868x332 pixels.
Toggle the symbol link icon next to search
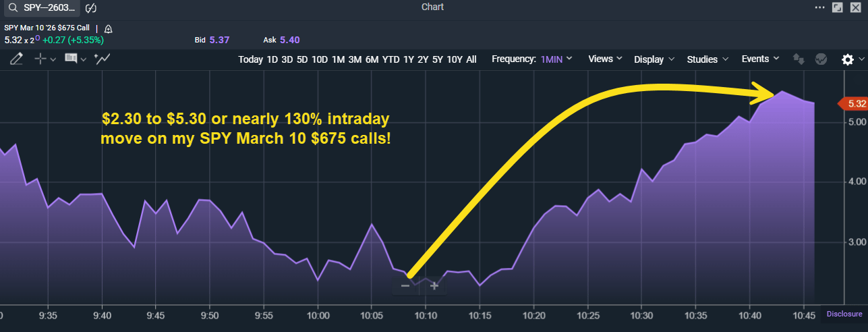92,8
